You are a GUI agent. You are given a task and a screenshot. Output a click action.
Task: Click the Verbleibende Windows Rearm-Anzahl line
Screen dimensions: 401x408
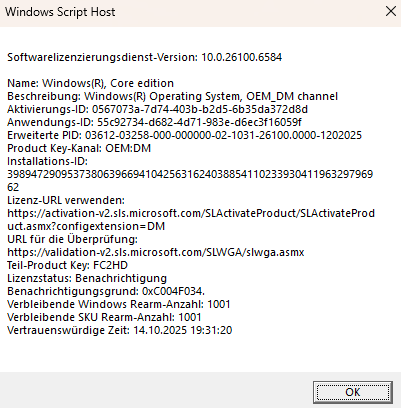119,304
